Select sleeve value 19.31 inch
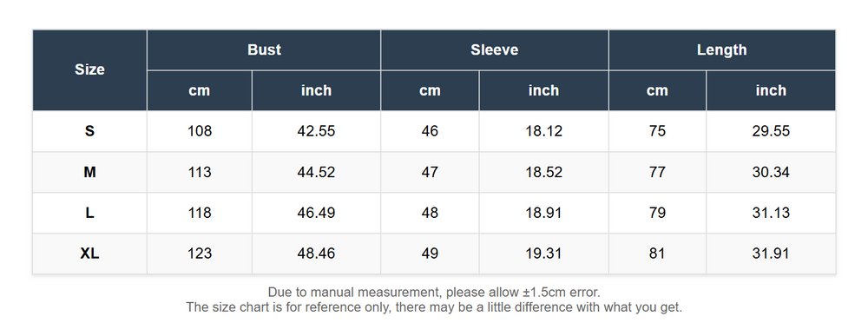This screenshot has height=336, width=868. coord(543,254)
